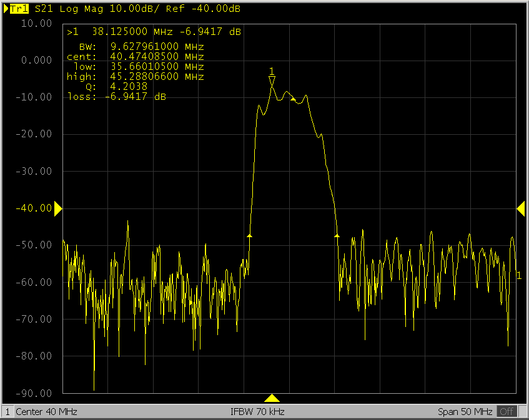Click the bandwidth center marker on trace
This screenshot has height=420, width=529.
tap(292, 99)
